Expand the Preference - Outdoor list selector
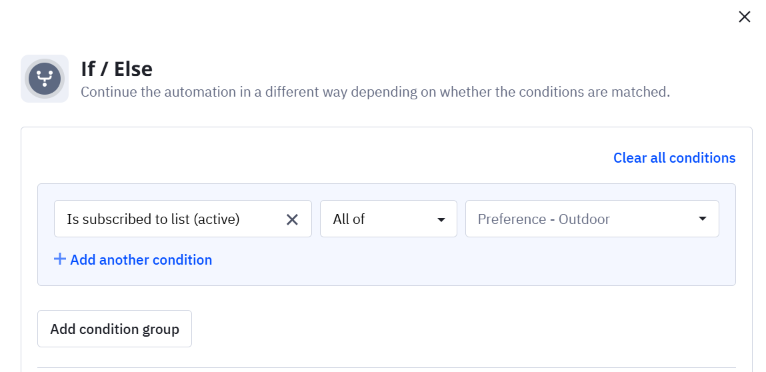Viewport: 766px width, 372px height. tap(592, 219)
